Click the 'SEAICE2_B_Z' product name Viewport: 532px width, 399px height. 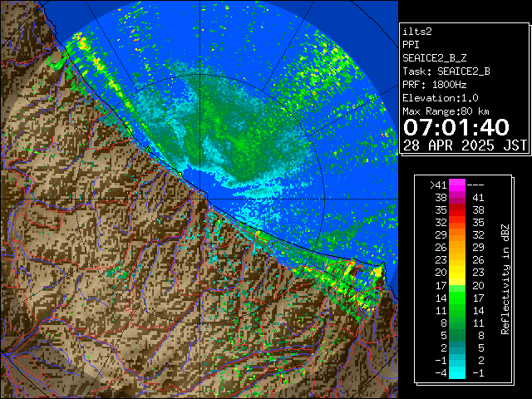[435, 58]
